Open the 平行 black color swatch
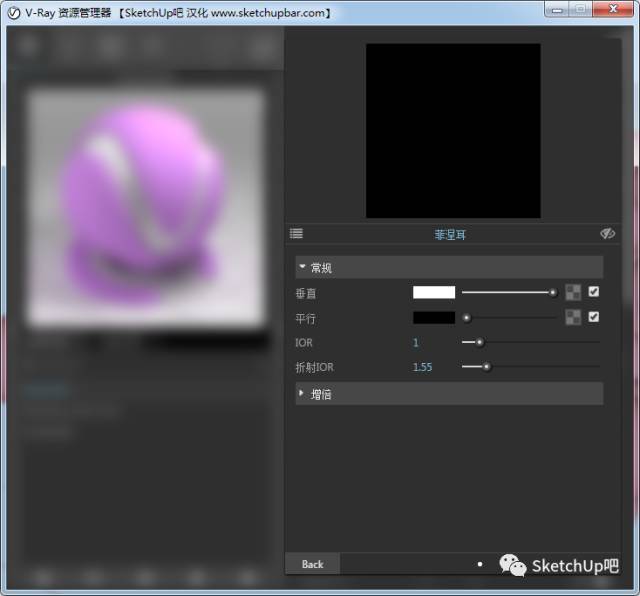640x596 pixels. coord(434,318)
